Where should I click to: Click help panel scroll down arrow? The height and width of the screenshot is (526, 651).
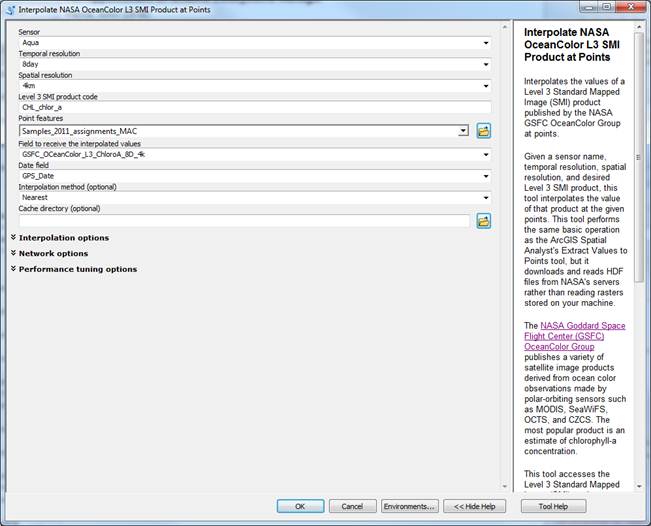639,486
